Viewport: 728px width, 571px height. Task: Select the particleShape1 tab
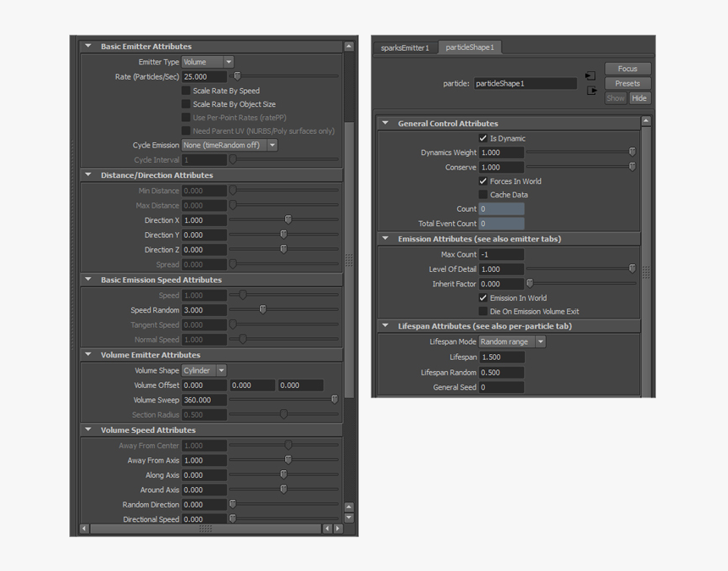(470, 47)
